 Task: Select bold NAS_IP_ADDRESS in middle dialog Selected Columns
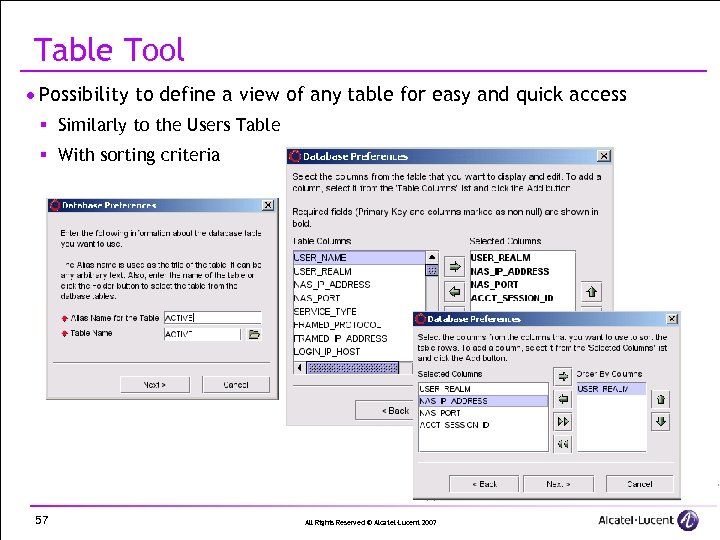click(x=523, y=271)
